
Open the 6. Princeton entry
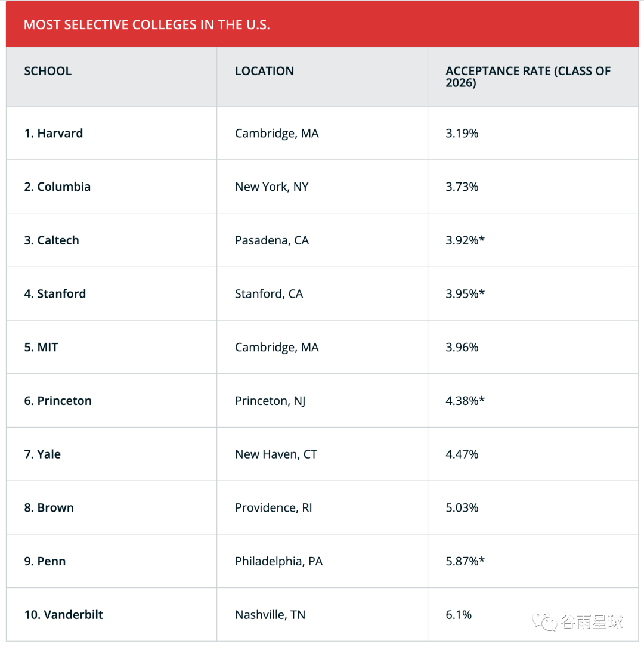[x=58, y=401]
